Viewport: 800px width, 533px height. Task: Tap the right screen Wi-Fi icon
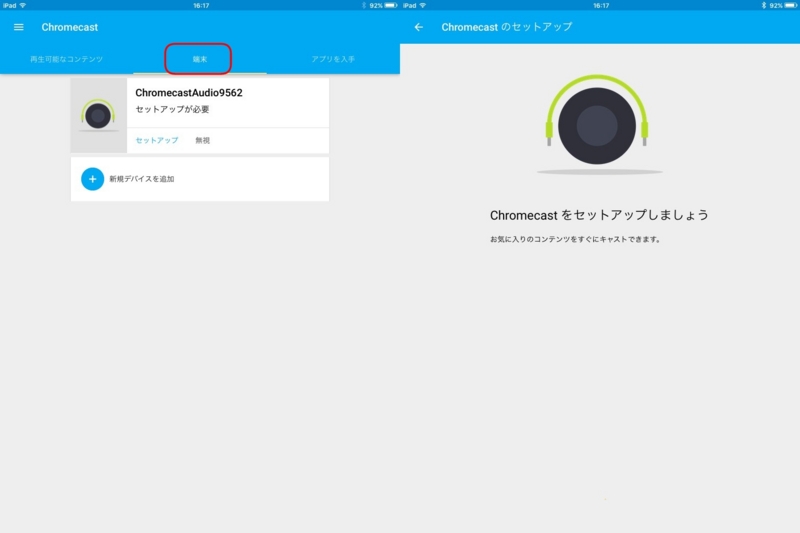pyautogui.click(x=422, y=5)
